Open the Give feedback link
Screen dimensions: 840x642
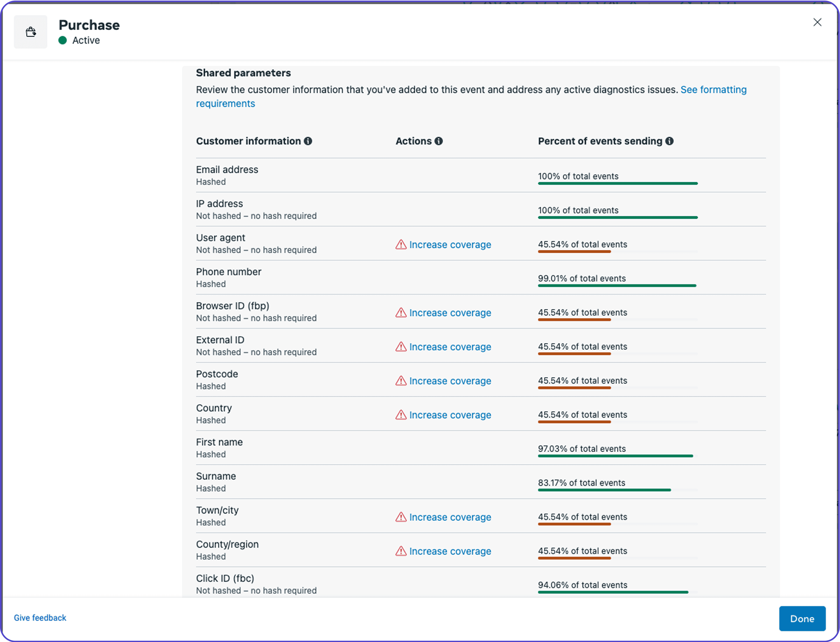40,618
